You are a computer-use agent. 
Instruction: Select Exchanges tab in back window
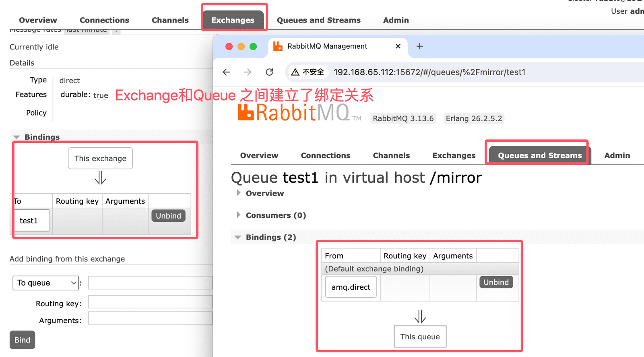[233, 20]
